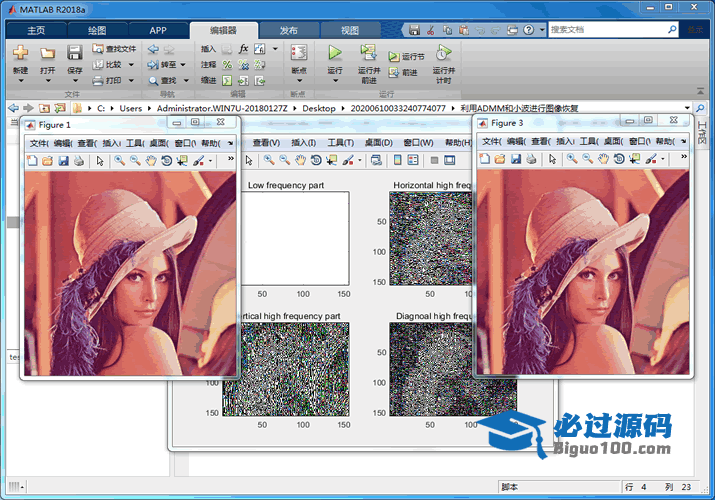Click the smart indent icon beside 缩进
This screenshot has height=500, width=715.
227,81
